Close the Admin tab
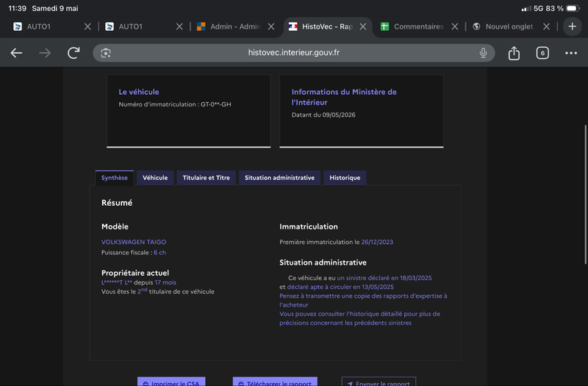 [x=271, y=26]
